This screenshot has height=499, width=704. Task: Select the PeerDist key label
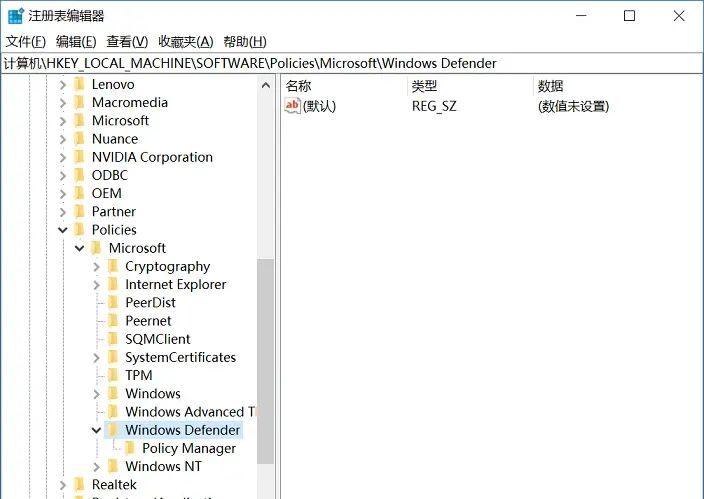tap(150, 303)
